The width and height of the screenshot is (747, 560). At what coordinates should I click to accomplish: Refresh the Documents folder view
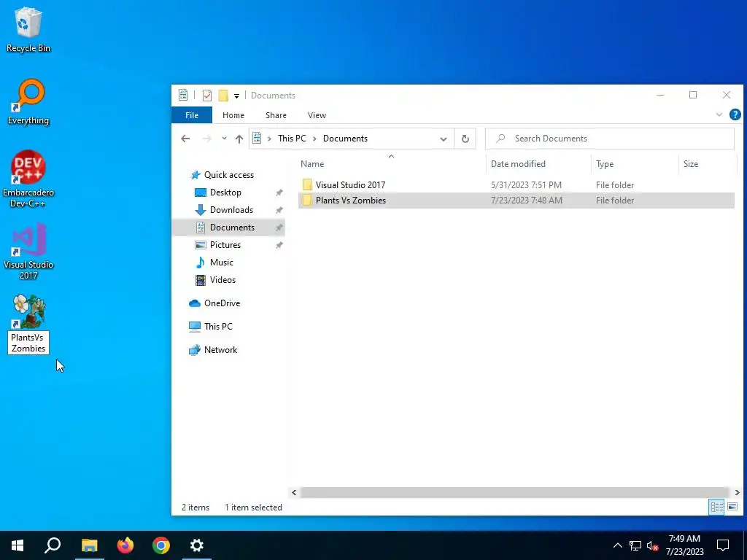(x=465, y=139)
